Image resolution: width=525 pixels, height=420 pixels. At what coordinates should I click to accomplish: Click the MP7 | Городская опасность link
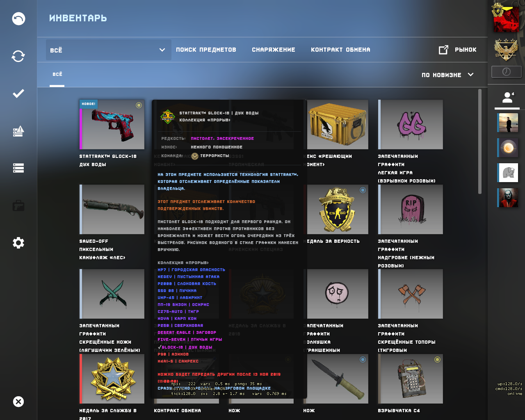click(x=191, y=270)
